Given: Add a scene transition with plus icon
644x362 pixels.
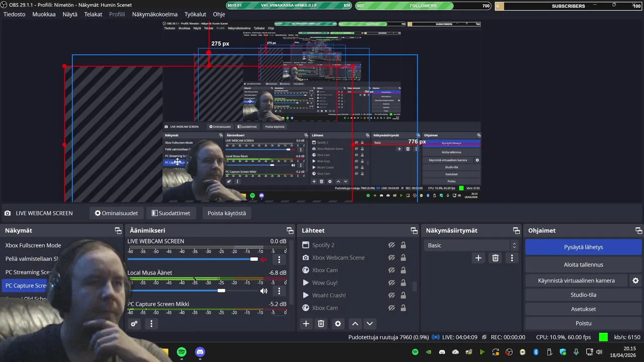Looking at the screenshot, I should (478, 258).
